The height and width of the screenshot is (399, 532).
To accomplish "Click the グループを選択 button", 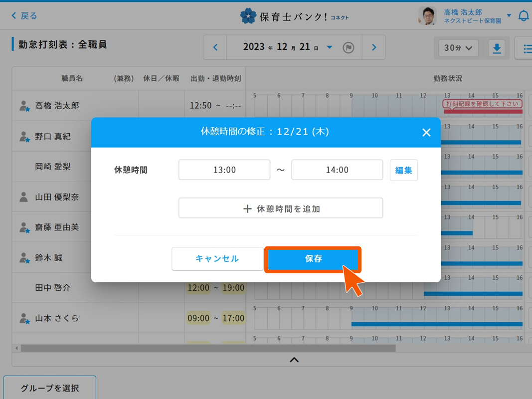I will point(49,387).
